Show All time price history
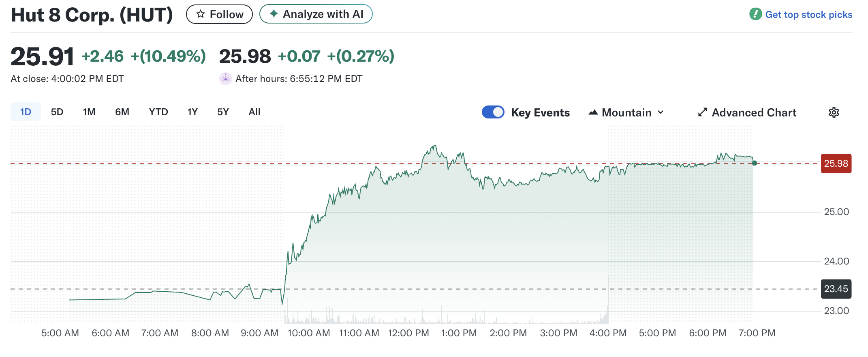 click(254, 112)
